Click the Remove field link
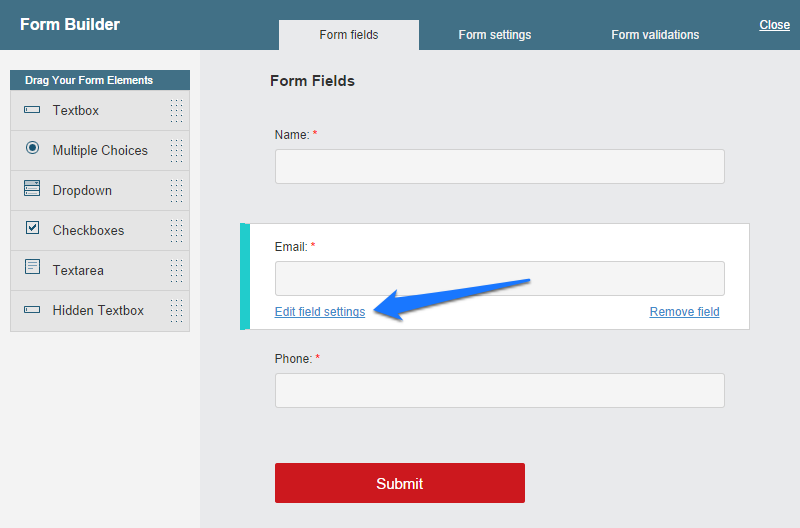800x528 pixels. click(685, 312)
